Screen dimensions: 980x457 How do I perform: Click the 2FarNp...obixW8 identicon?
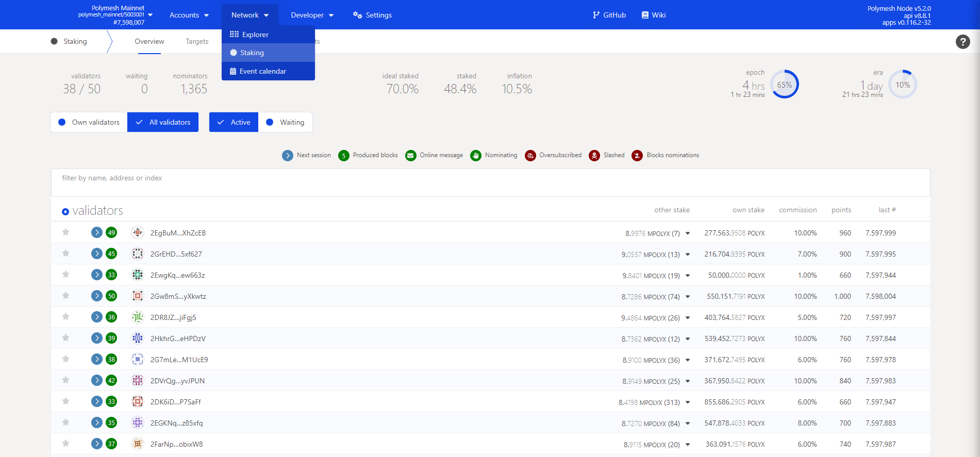(138, 444)
